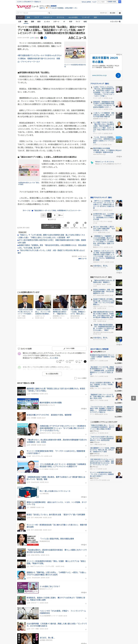Click the ログイン link

[x=42, y=8]
